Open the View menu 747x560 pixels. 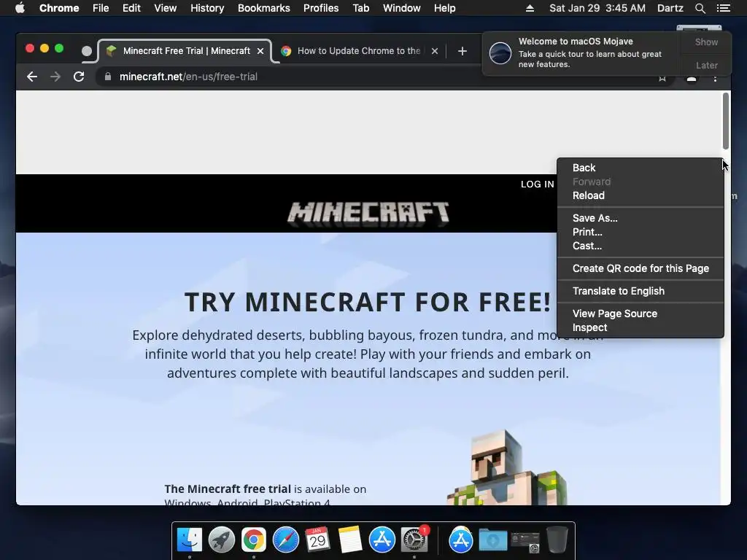(x=166, y=8)
